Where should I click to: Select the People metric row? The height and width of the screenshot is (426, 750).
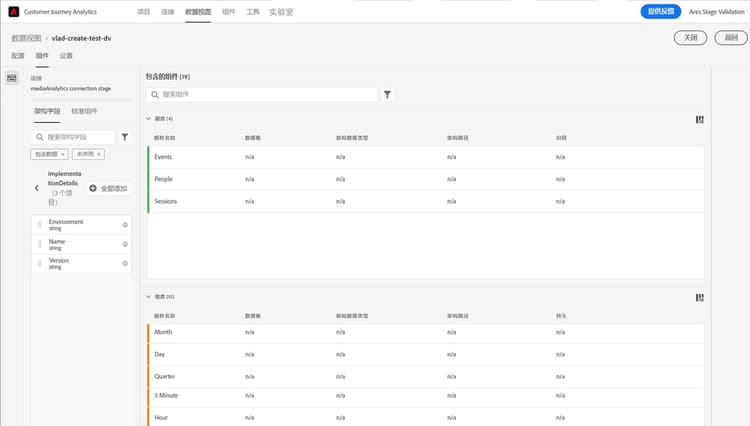coord(426,179)
